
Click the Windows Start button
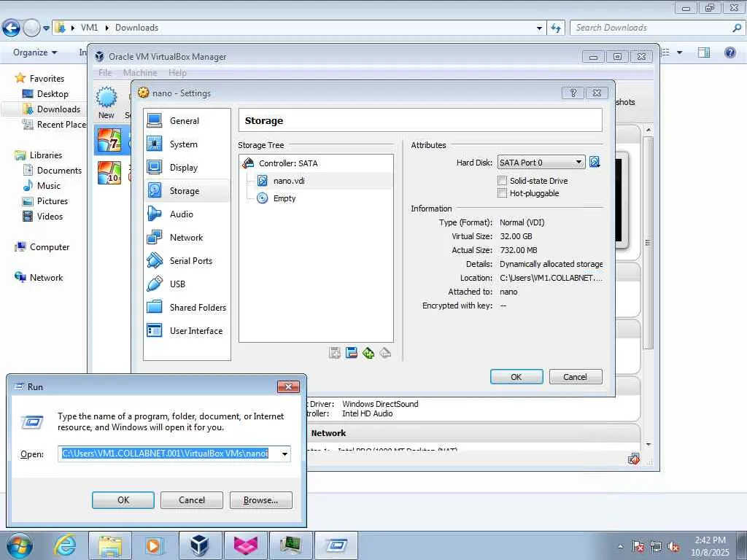[20, 545]
